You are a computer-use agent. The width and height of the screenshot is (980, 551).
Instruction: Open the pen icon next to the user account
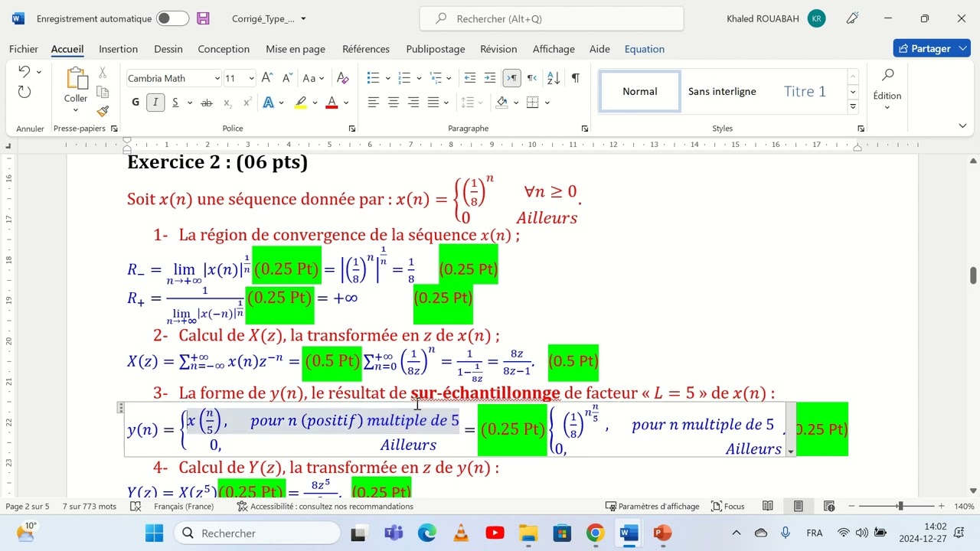click(x=853, y=18)
